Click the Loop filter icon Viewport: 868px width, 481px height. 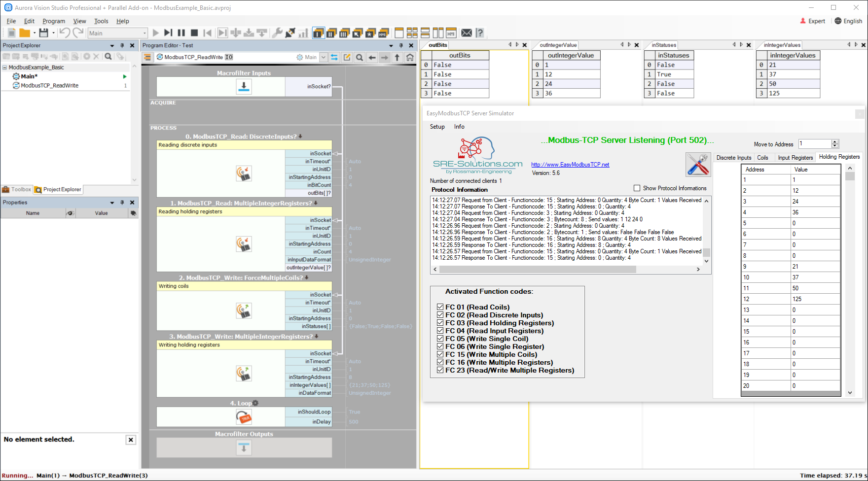click(244, 417)
